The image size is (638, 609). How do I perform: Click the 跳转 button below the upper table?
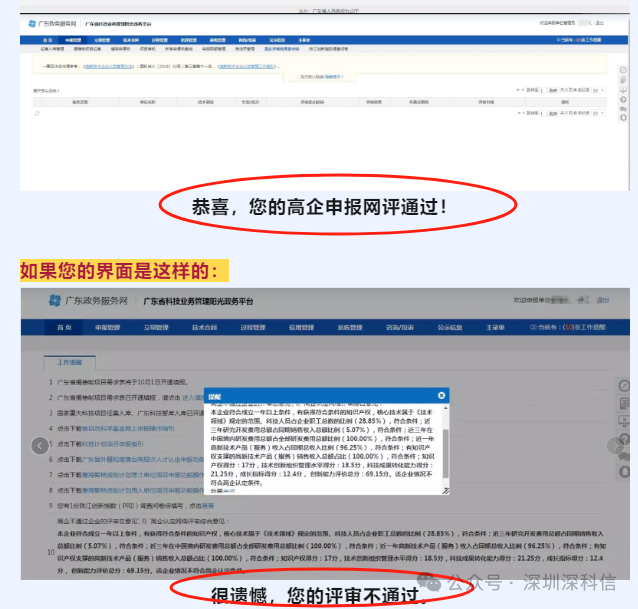tap(553, 113)
